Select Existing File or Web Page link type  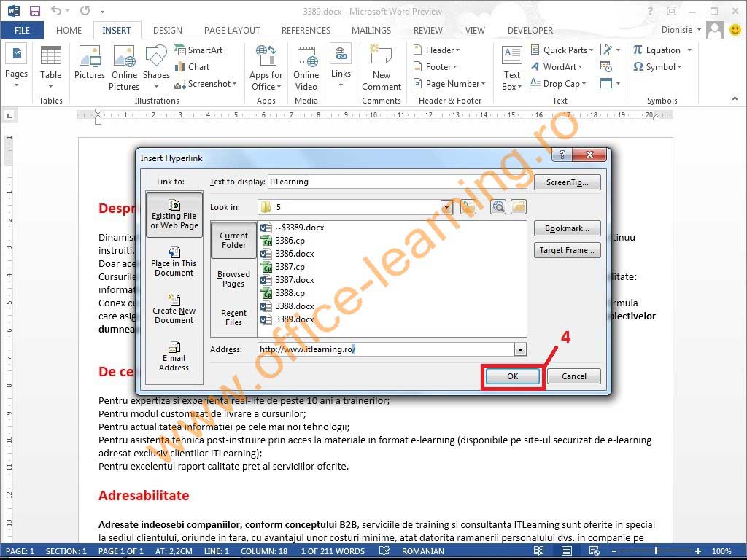(174, 215)
